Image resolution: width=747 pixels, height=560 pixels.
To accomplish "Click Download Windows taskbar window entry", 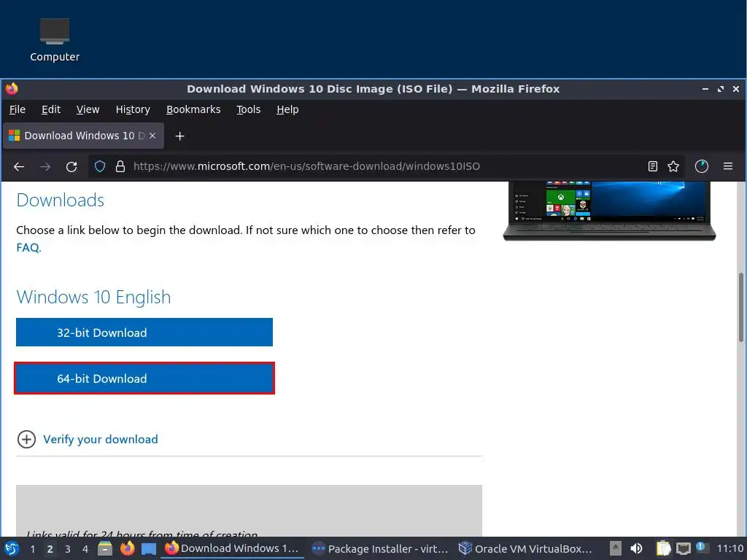I will (x=232, y=549).
